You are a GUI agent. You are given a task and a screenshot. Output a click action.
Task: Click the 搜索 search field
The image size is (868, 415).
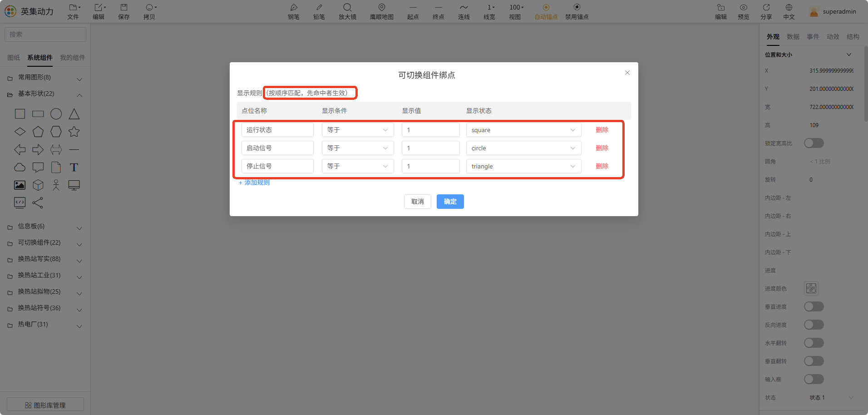pos(45,35)
